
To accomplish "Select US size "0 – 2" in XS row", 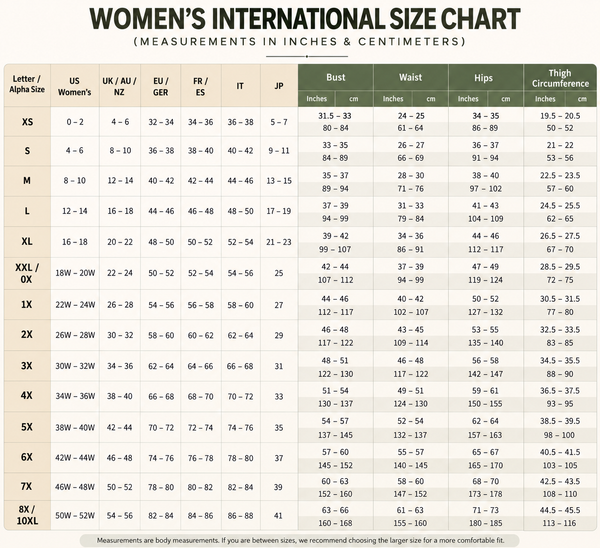I will pos(75,122).
